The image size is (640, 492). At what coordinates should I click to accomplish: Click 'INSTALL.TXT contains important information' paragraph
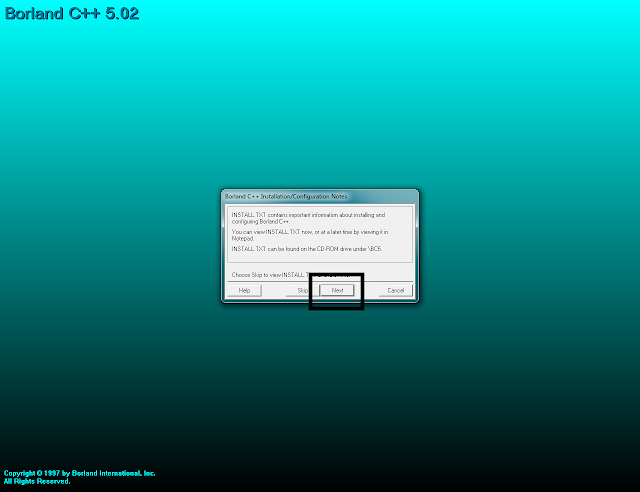(x=308, y=218)
